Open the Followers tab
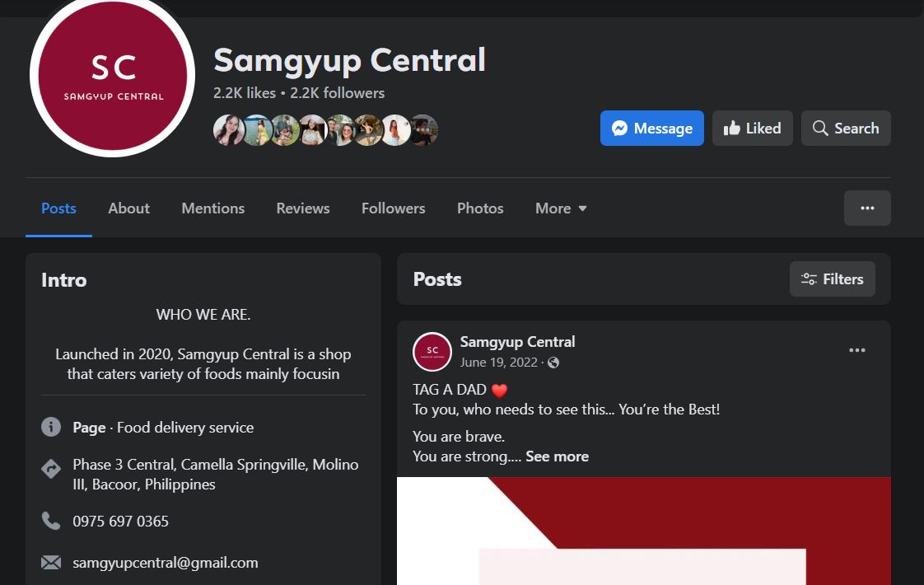This screenshot has width=924, height=585. coord(393,208)
